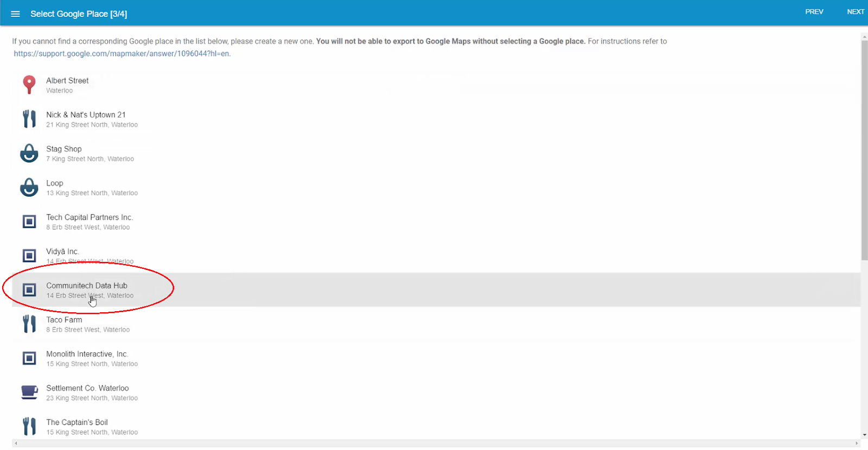The image size is (868, 450).
Task: Click the red map pin icon for Albert Street
Action: (x=29, y=85)
